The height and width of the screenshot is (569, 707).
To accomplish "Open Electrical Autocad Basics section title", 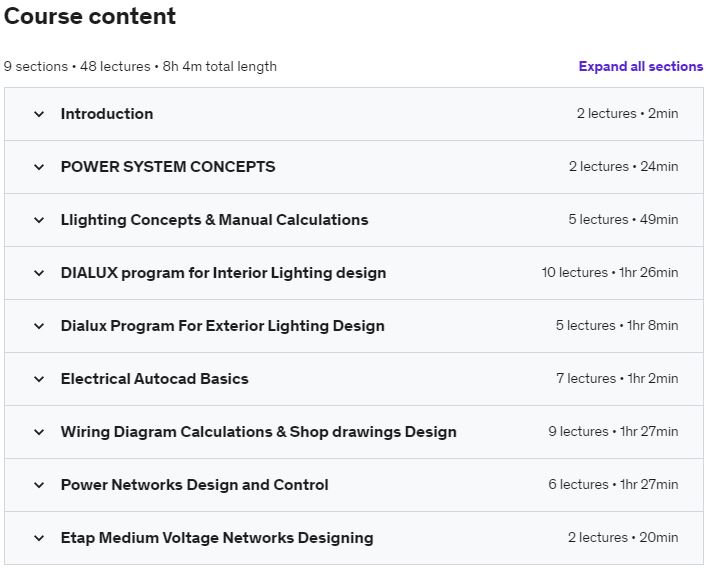I will pyautogui.click(x=155, y=379).
